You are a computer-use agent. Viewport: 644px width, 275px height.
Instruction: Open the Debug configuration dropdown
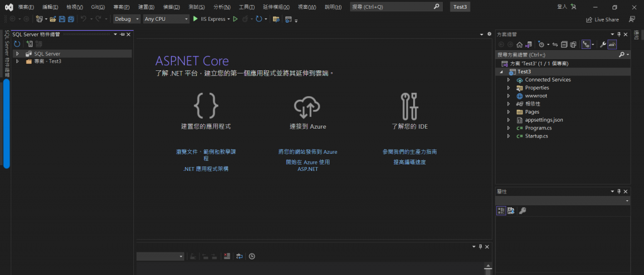[127, 19]
